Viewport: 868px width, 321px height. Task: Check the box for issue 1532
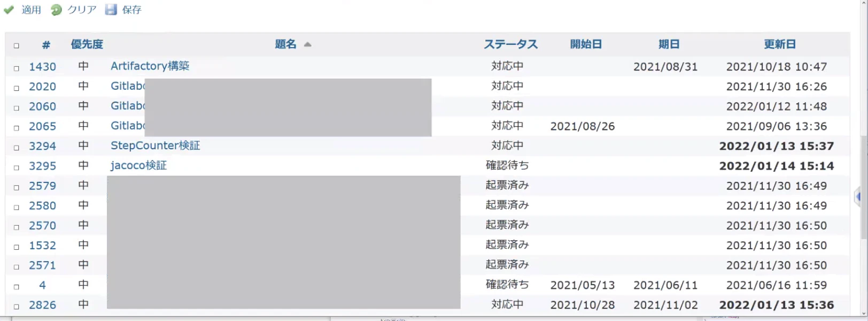click(x=16, y=247)
